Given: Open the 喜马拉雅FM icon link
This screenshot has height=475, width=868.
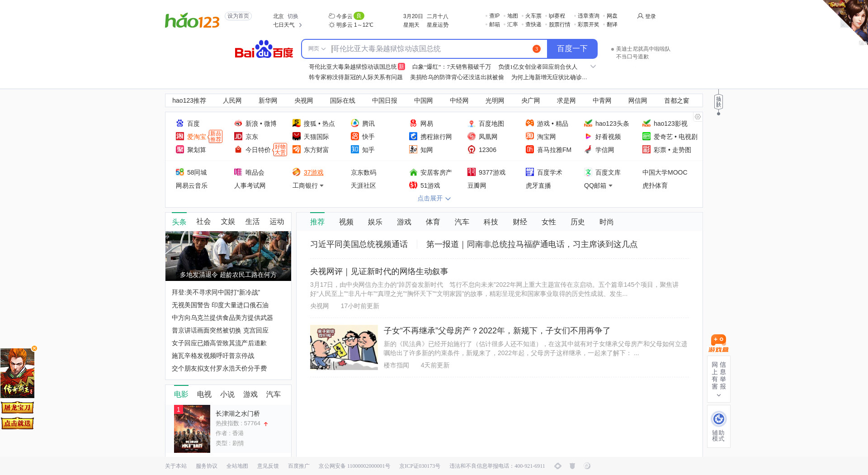Looking at the screenshot, I should (x=530, y=149).
